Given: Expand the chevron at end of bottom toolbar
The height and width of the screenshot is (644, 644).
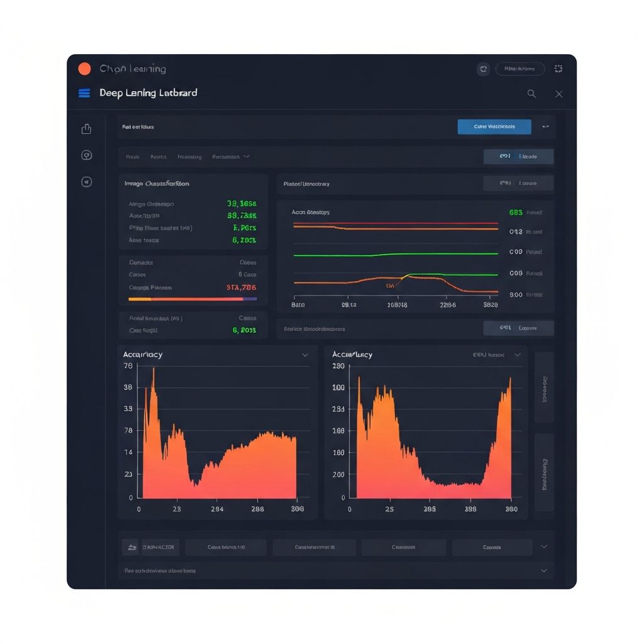Looking at the screenshot, I should (x=544, y=547).
